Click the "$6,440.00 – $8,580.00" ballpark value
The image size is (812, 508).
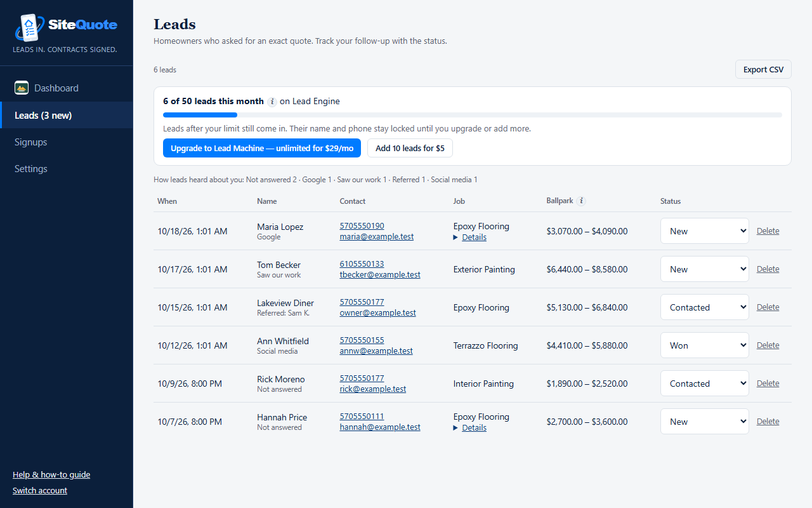coord(587,269)
